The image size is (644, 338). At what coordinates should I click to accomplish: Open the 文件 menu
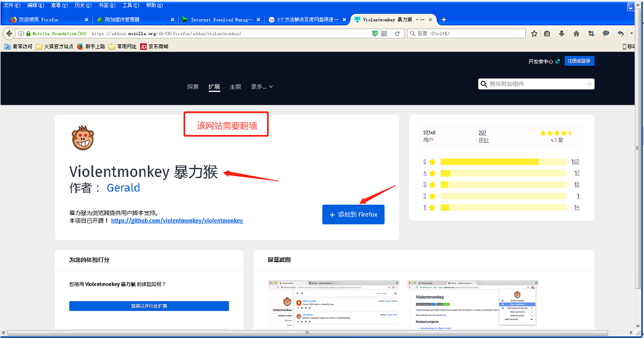click(12, 5)
